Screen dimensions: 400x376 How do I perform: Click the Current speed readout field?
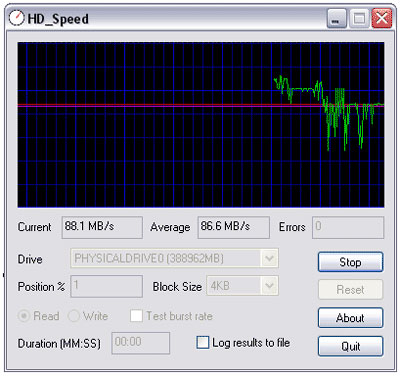(102, 227)
